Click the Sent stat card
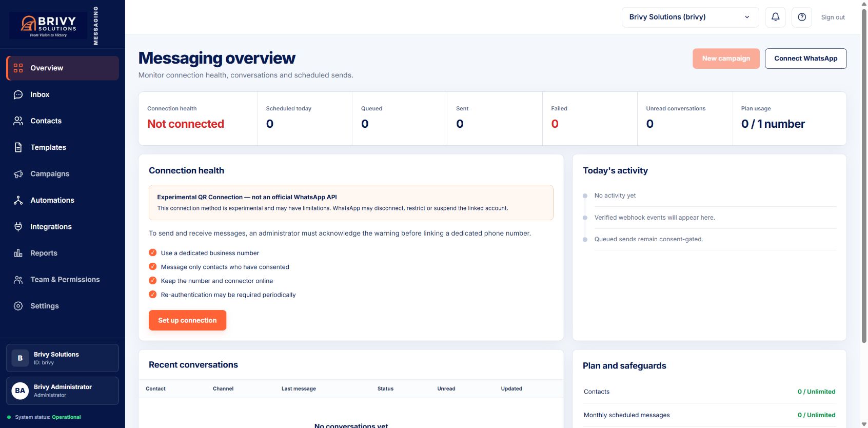Screen dimensions: 868x428 coord(495,119)
